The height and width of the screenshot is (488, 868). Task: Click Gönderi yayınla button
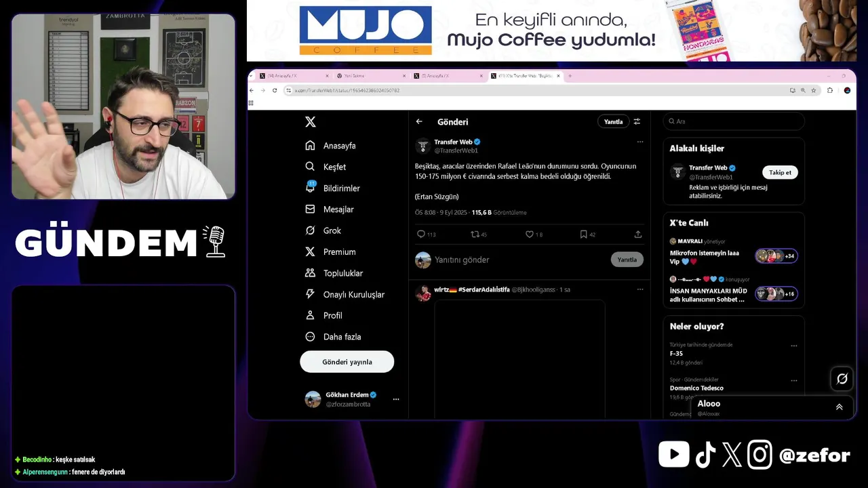(347, 362)
